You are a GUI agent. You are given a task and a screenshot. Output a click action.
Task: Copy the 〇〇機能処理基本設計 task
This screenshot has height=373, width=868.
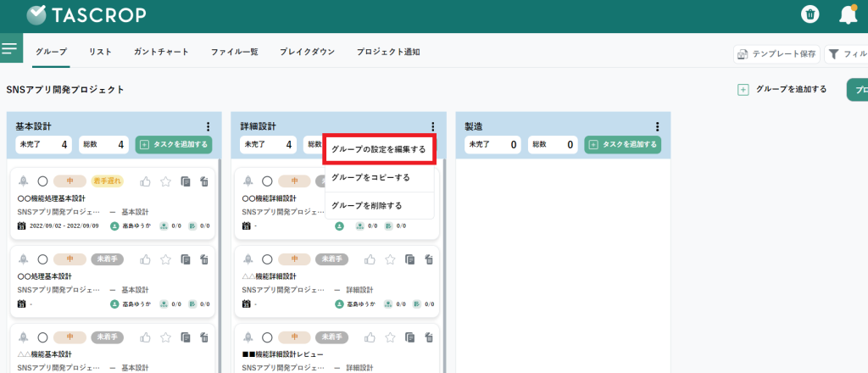[x=186, y=181]
